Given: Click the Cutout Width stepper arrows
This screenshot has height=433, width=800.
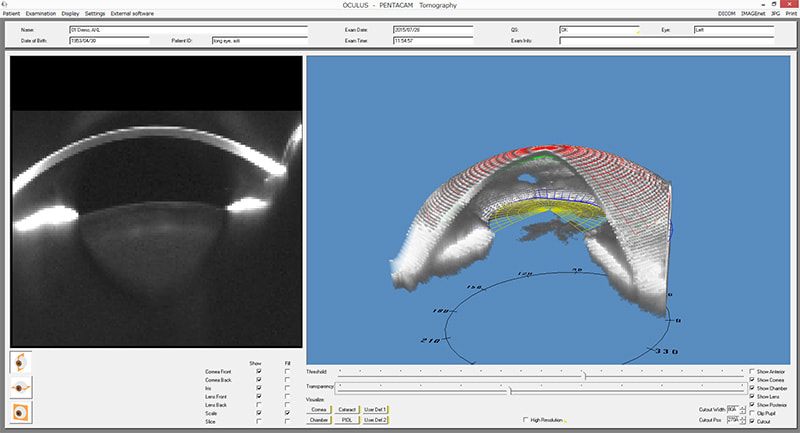Looking at the screenshot, I should pos(742,410).
